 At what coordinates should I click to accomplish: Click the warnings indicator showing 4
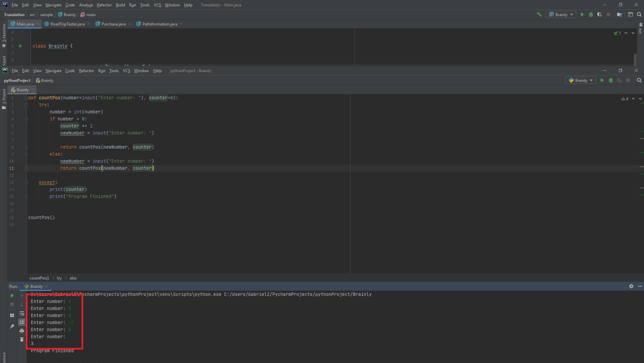click(625, 99)
